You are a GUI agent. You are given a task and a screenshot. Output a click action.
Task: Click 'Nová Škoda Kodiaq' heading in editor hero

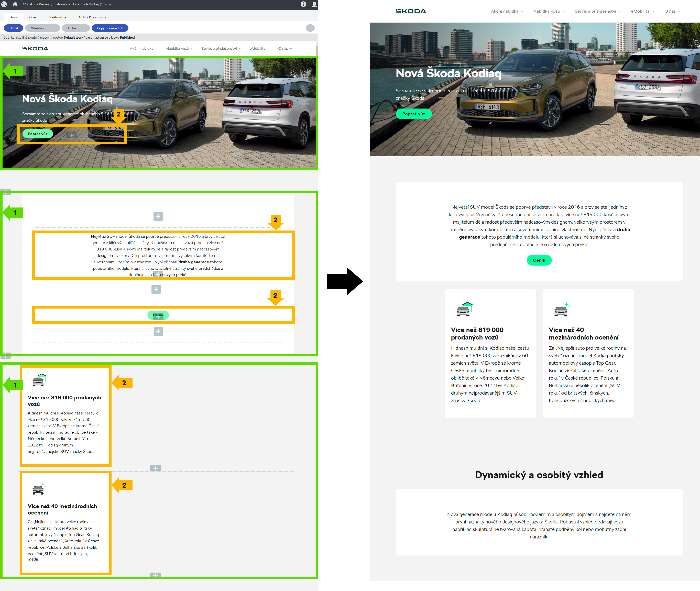pos(67,99)
